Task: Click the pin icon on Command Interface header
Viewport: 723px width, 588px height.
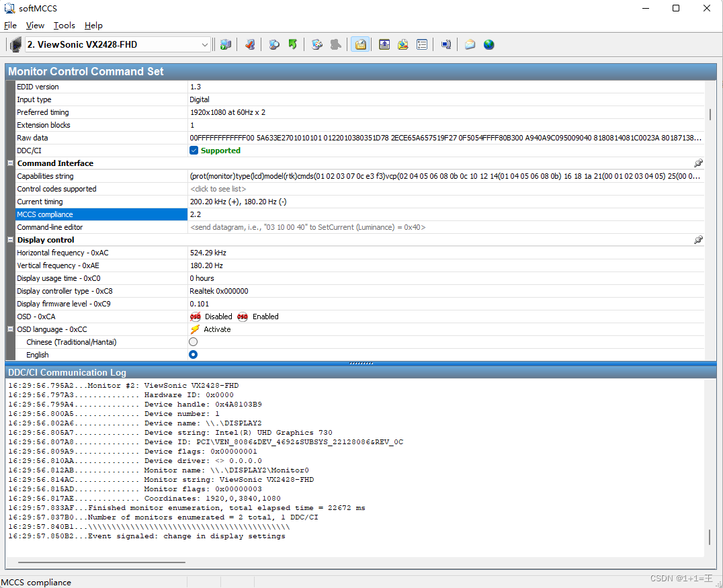Action: point(699,163)
